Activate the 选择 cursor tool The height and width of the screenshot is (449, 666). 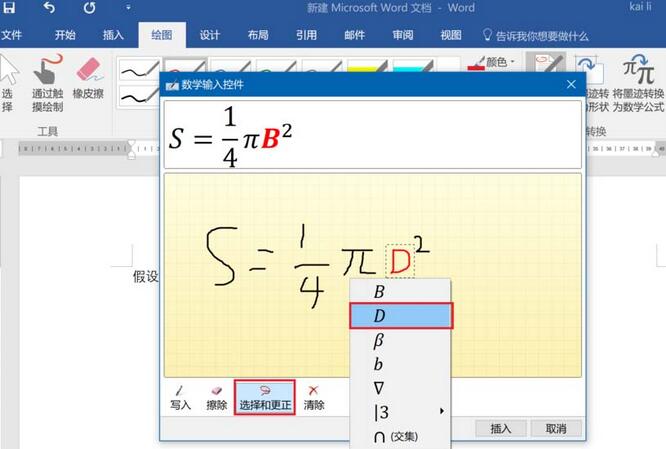pyautogui.click(x=8, y=84)
